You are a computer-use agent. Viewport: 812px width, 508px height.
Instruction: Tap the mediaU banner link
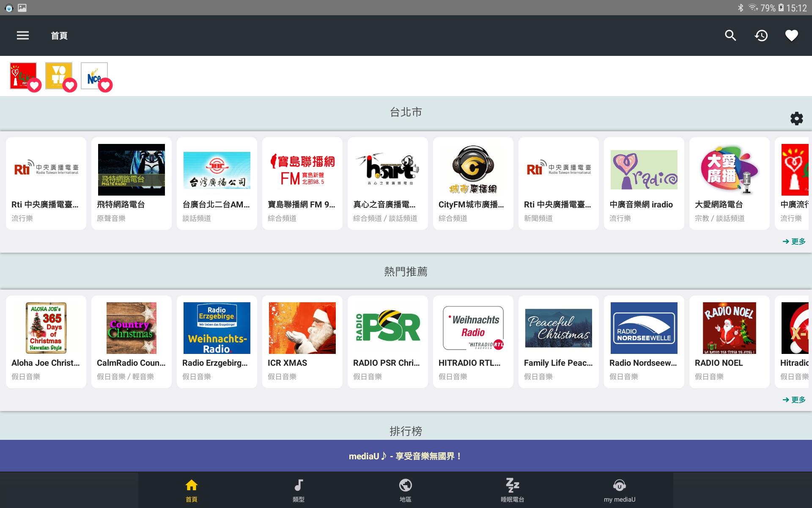point(405,456)
